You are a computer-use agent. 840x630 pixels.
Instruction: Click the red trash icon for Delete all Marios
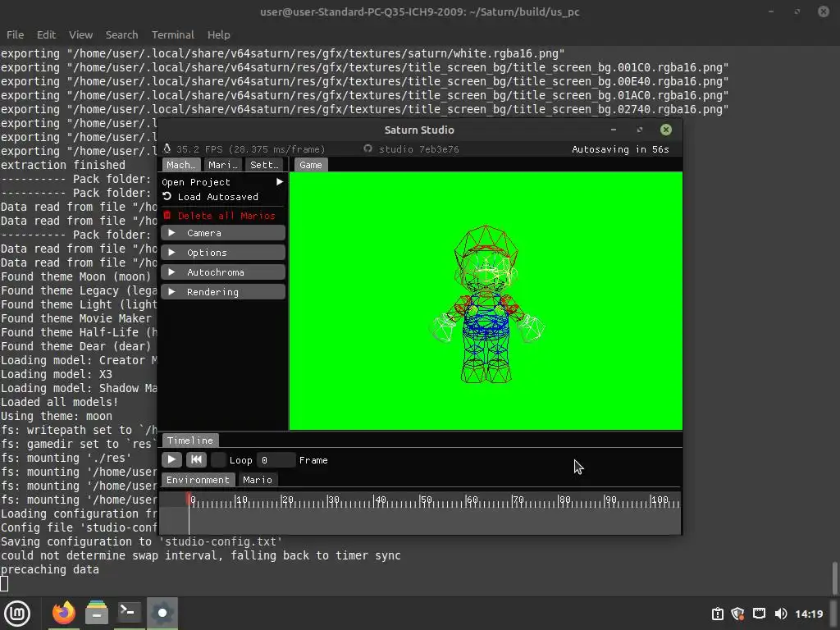pyautogui.click(x=167, y=216)
